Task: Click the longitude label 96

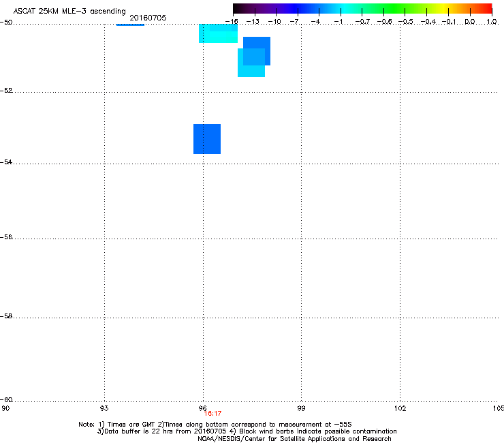Action: coord(202,408)
